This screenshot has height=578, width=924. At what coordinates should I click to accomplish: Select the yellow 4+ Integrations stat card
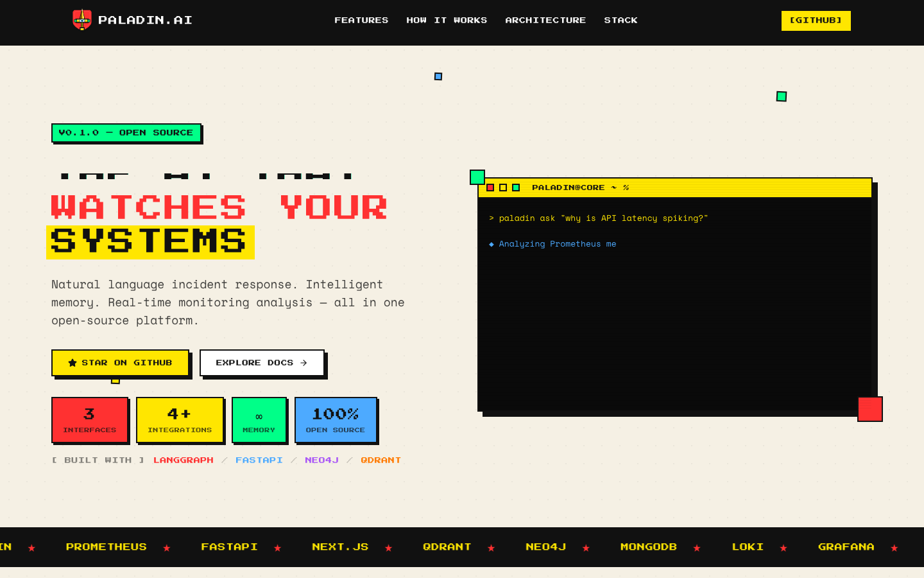pyautogui.click(x=180, y=420)
